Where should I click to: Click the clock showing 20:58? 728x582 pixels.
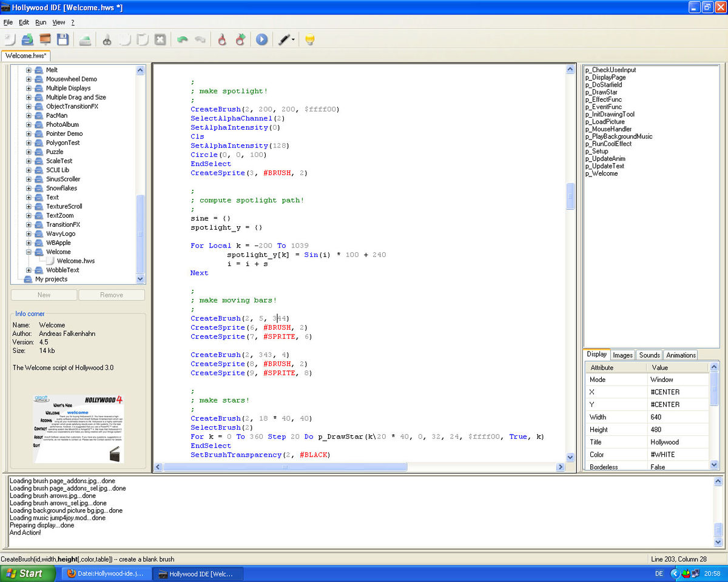(x=713, y=574)
